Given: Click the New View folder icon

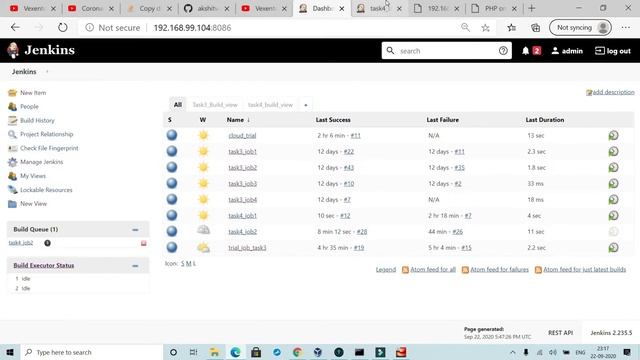Looking at the screenshot, I should pos(13,204).
